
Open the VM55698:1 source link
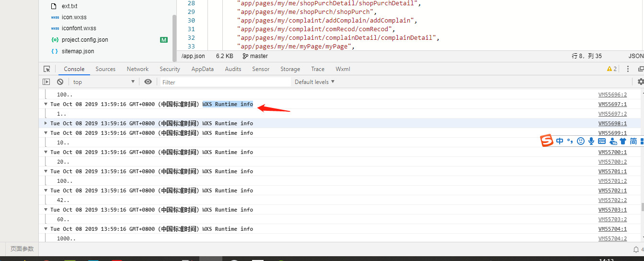pyautogui.click(x=612, y=123)
